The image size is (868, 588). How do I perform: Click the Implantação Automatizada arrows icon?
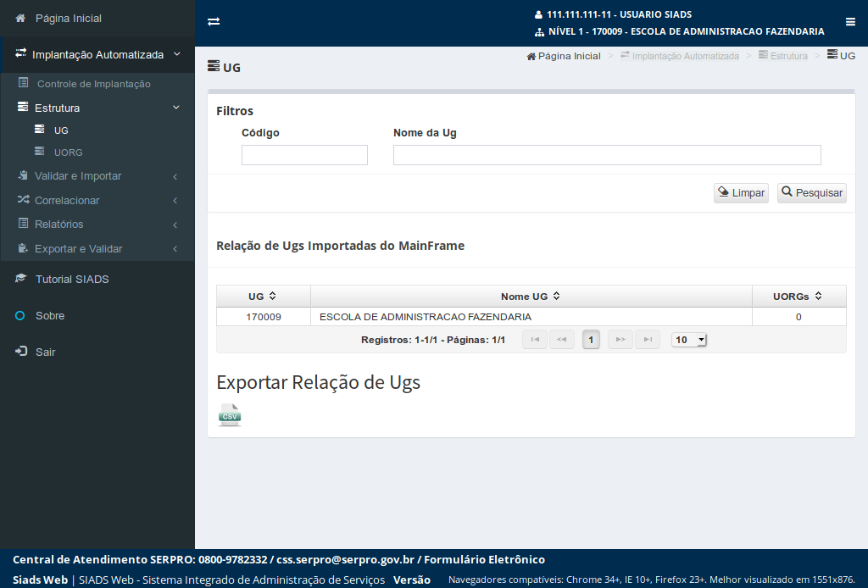(20, 53)
